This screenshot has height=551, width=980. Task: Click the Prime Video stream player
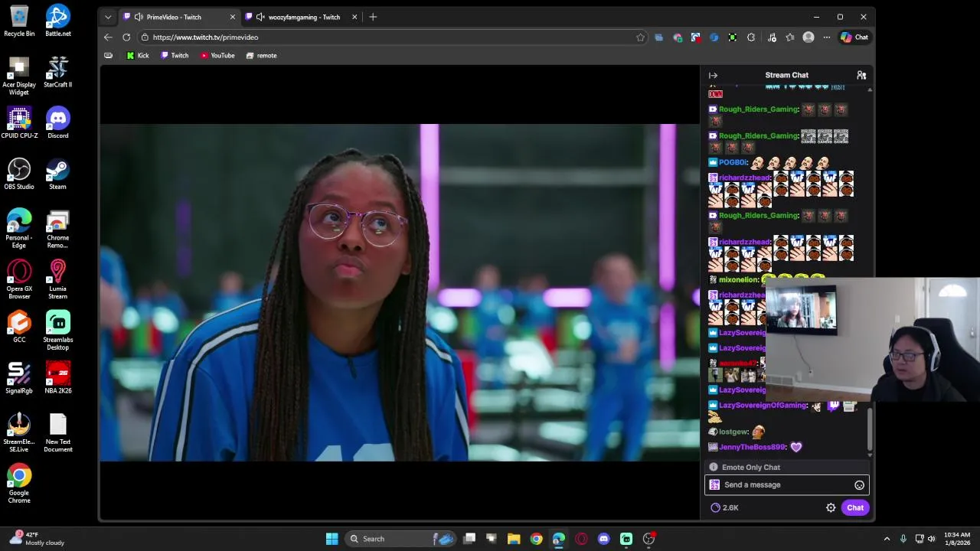[x=399, y=292]
